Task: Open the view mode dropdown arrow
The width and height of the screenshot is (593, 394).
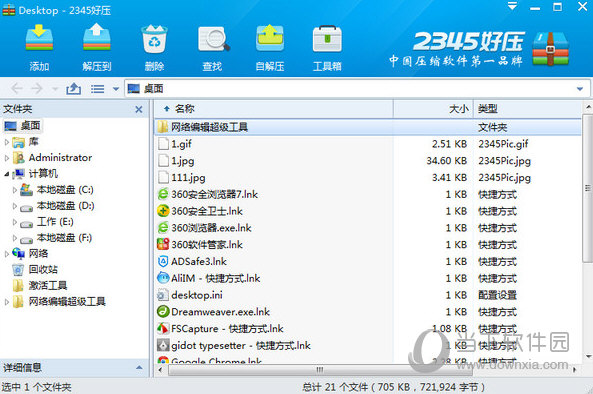Action: pyautogui.click(x=116, y=89)
